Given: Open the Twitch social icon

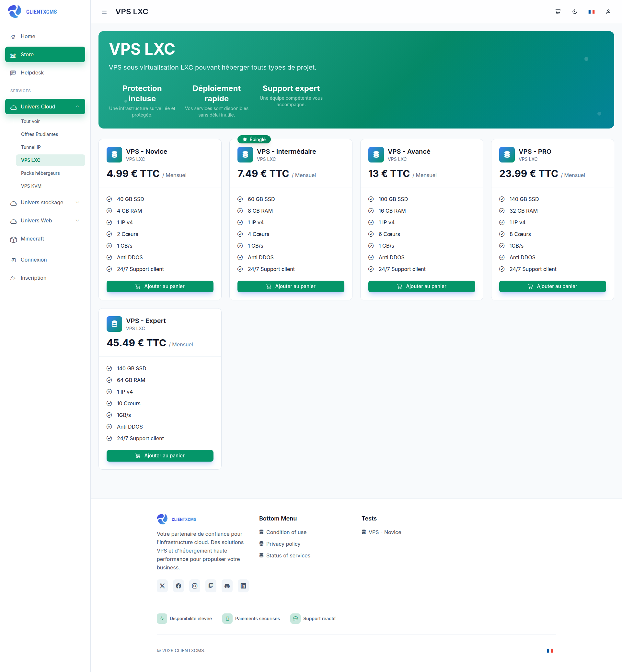Looking at the screenshot, I should 211,586.
